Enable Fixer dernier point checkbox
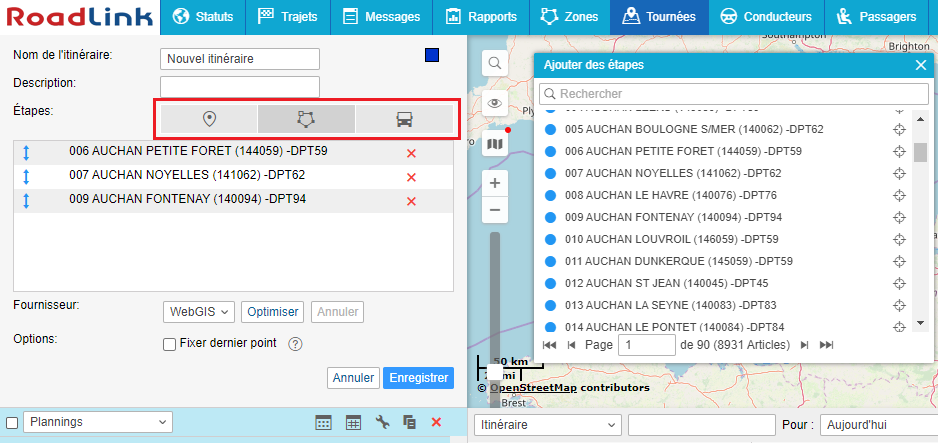Viewport: 938px width, 443px height. tap(169, 344)
